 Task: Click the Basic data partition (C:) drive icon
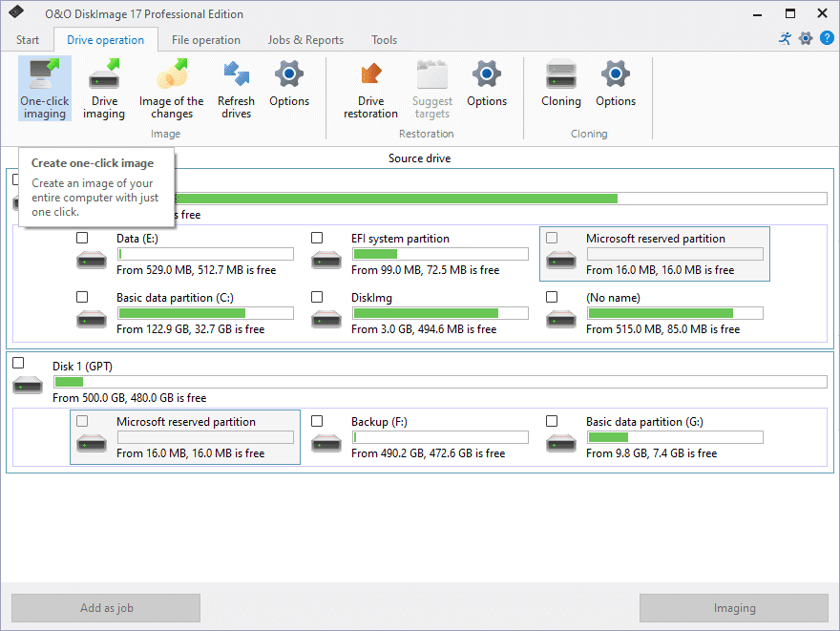(x=92, y=319)
